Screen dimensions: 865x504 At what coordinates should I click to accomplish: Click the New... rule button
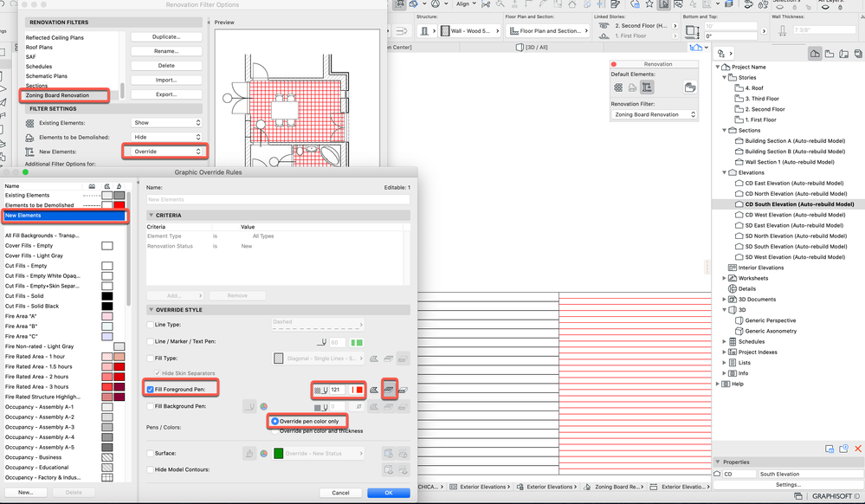point(25,493)
